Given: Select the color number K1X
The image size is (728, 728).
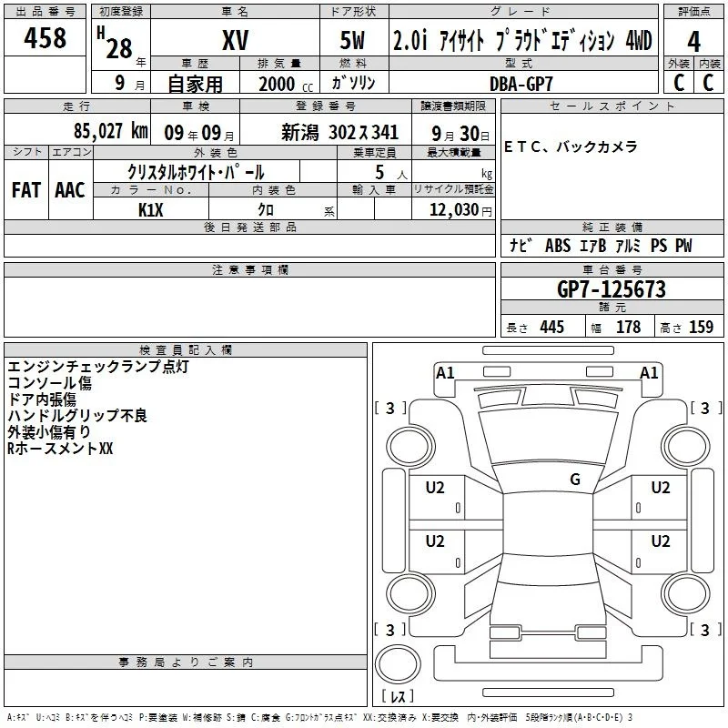Looking at the screenshot, I should [x=151, y=210].
